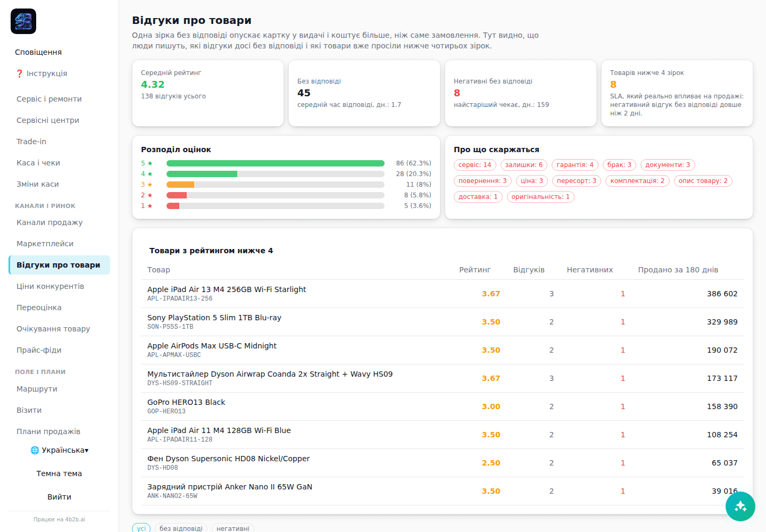Choose the 'брак: 3' complaint tag
Screen dimensions: 766x532
(619, 165)
